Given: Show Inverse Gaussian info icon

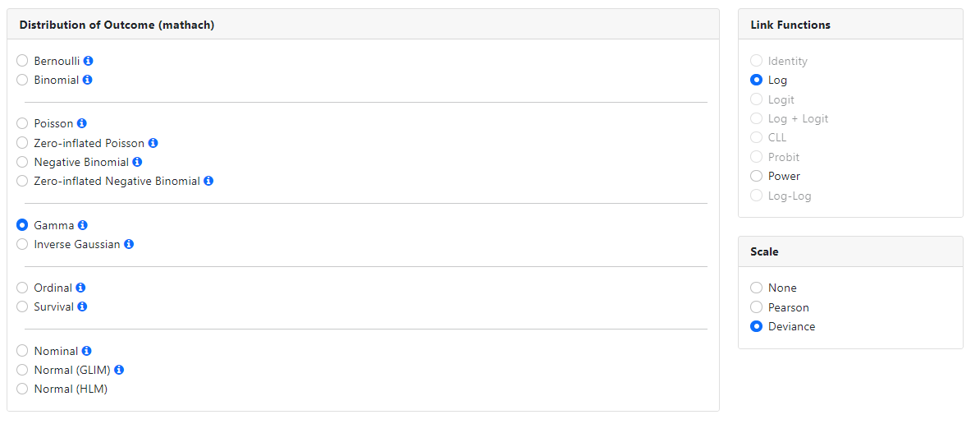Looking at the screenshot, I should [x=130, y=244].
